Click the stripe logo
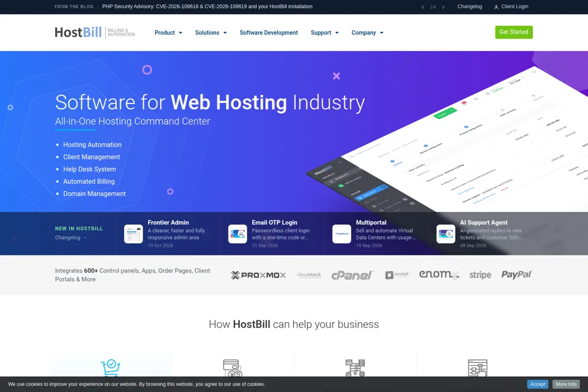Screen dimensions: 588x392 [x=480, y=275]
